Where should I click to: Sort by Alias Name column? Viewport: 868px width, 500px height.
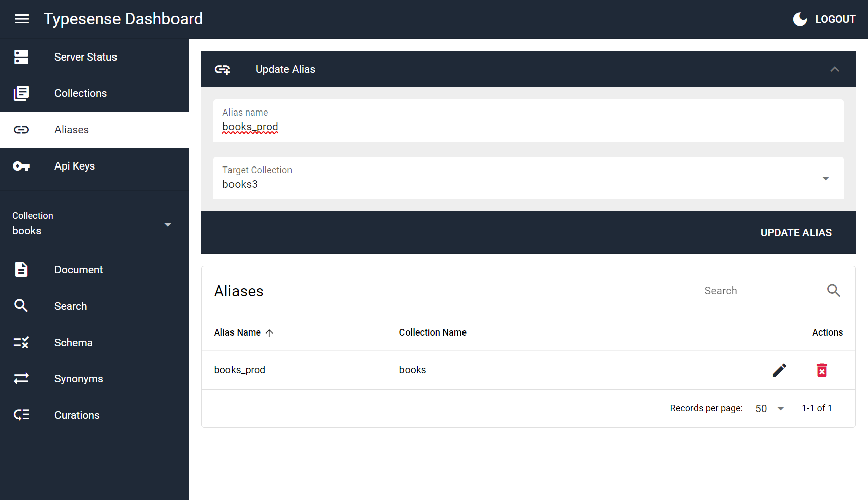coord(238,332)
